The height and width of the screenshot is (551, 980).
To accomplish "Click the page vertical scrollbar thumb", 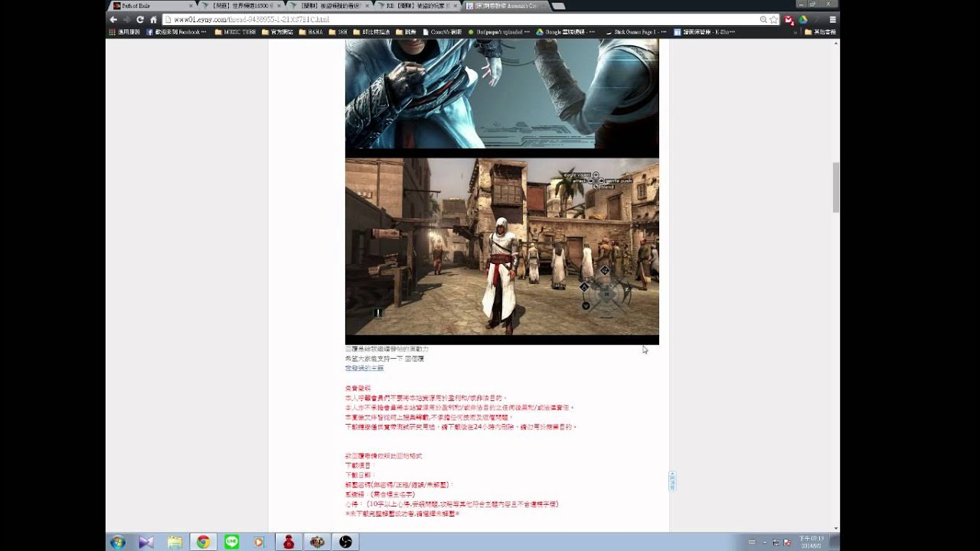I will click(835, 187).
